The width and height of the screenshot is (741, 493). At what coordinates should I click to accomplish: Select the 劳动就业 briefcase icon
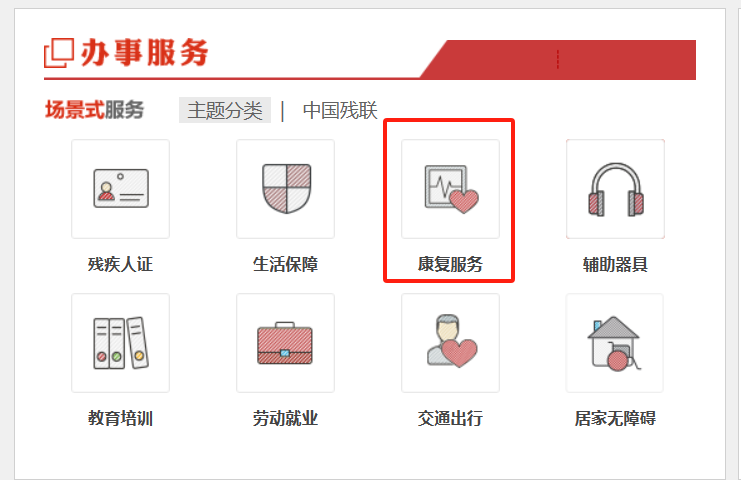pos(285,343)
